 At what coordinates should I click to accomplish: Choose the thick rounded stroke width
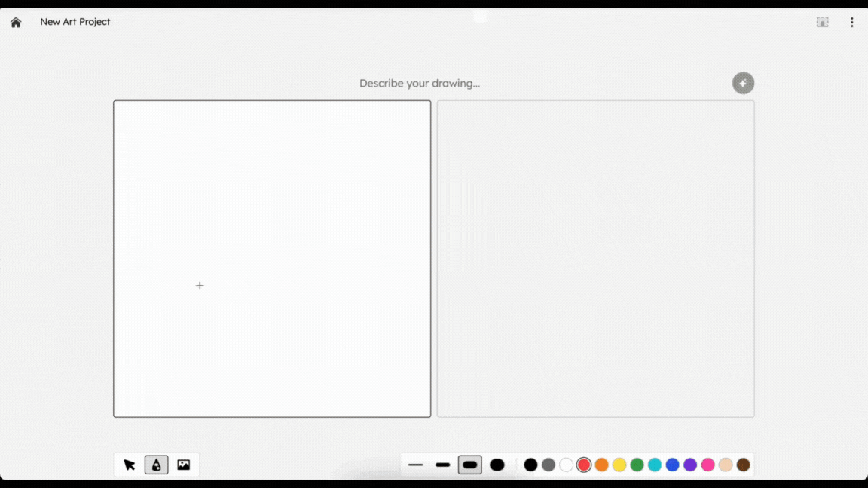coord(470,465)
